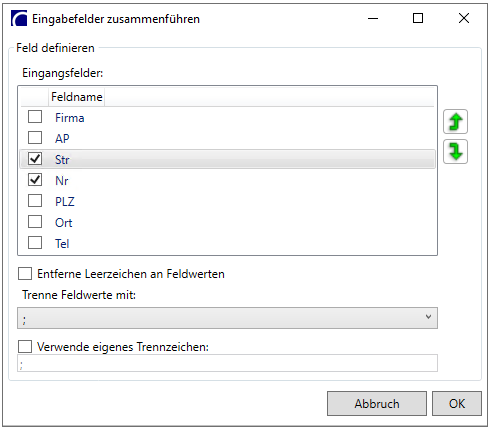
Task: Open the Trenne Feldwerte mit dropdown
Action: click(227, 318)
